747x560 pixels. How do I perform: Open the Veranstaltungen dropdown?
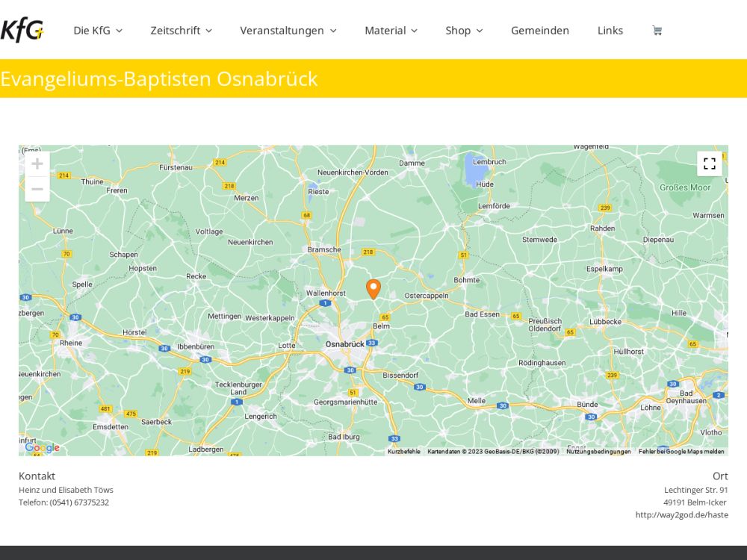[x=288, y=31]
